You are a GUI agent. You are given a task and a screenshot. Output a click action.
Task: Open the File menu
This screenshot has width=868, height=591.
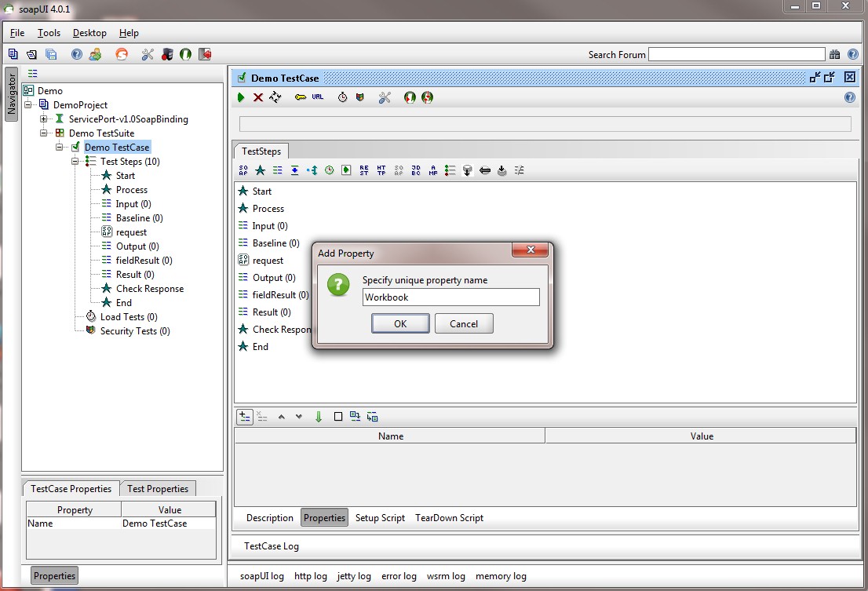tap(17, 33)
